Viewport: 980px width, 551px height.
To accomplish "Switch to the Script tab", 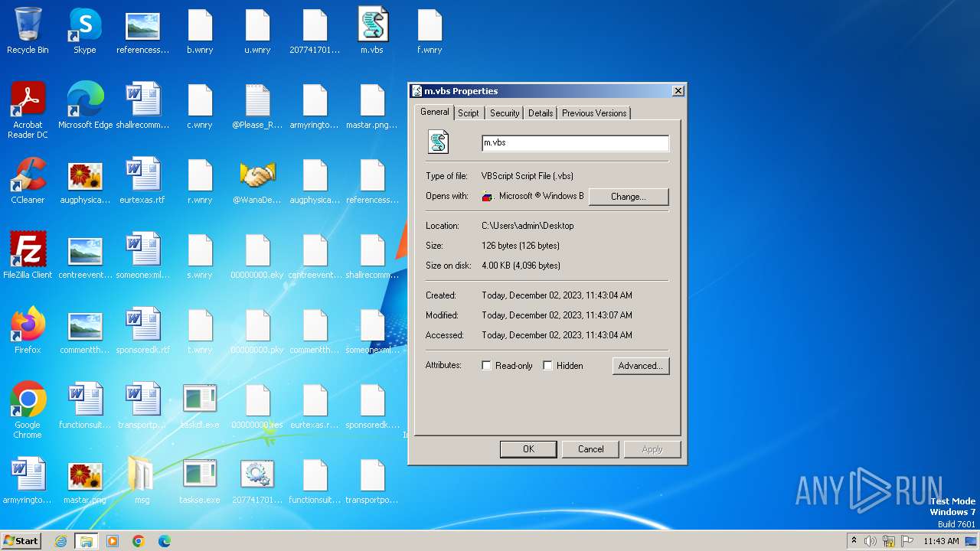I will (x=469, y=112).
